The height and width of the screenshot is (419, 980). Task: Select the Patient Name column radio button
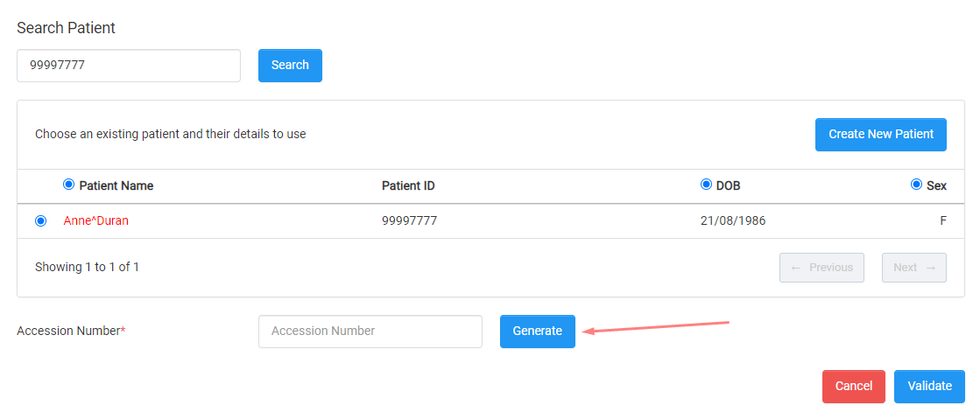point(69,185)
